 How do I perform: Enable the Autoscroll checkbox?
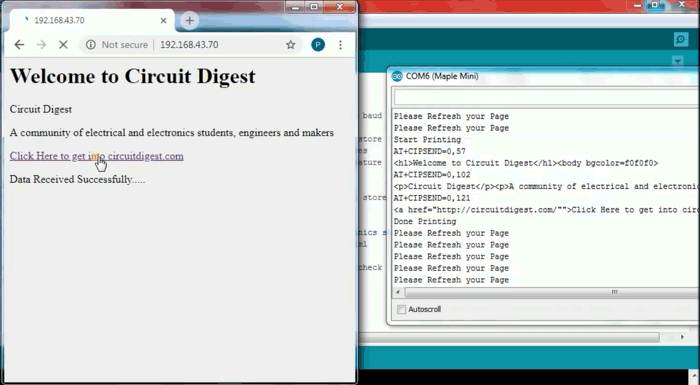(401, 309)
